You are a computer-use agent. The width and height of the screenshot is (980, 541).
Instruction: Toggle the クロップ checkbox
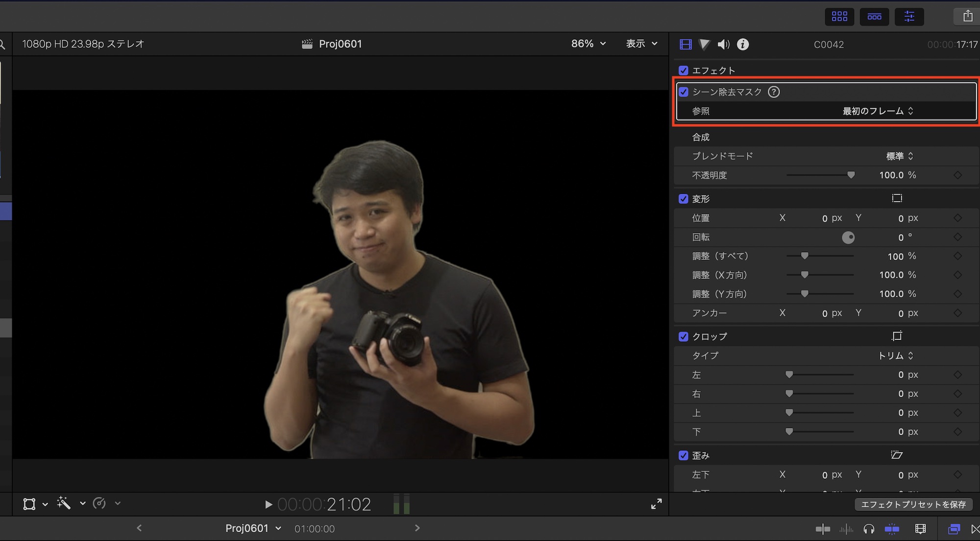coord(684,336)
